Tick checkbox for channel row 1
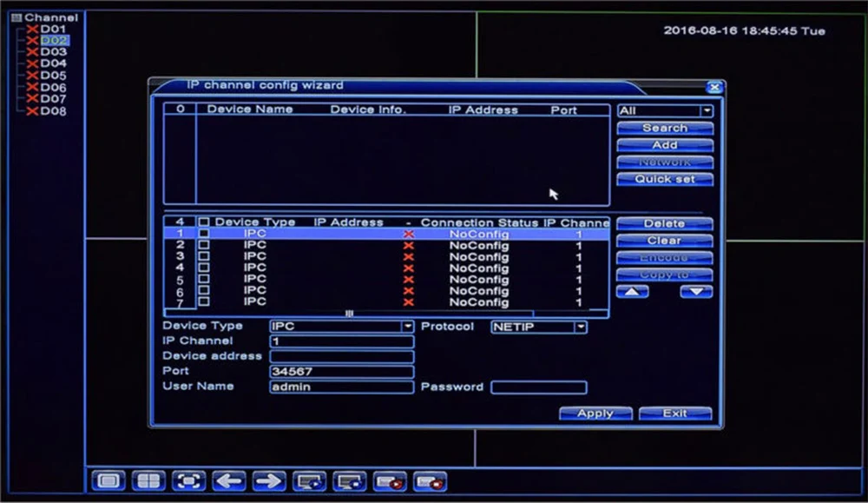The height and width of the screenshot is (503, 868). pos(204,233)
